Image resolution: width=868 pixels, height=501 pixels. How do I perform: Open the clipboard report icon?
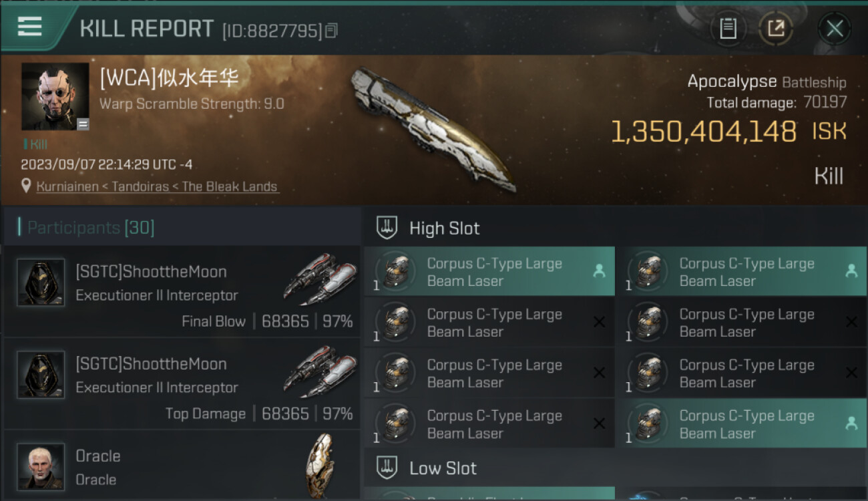pyautogui.click(x=728, y=28)
